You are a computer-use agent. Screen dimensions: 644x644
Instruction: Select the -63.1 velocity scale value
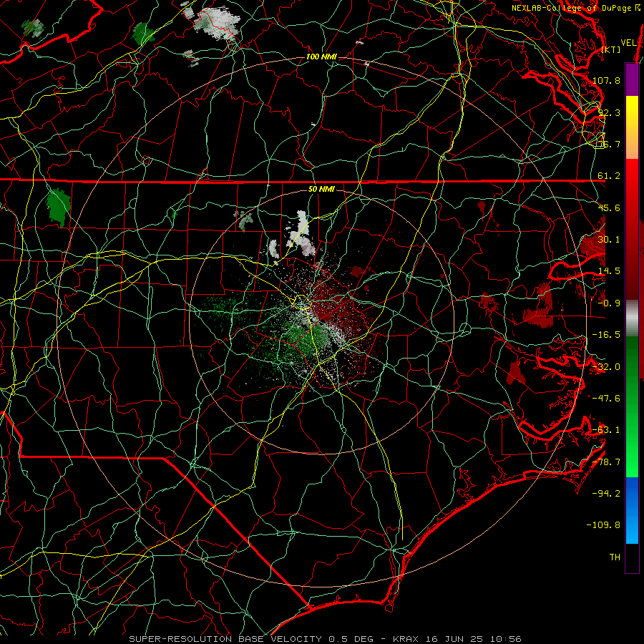pyautogui.click(x=606, y=430)
